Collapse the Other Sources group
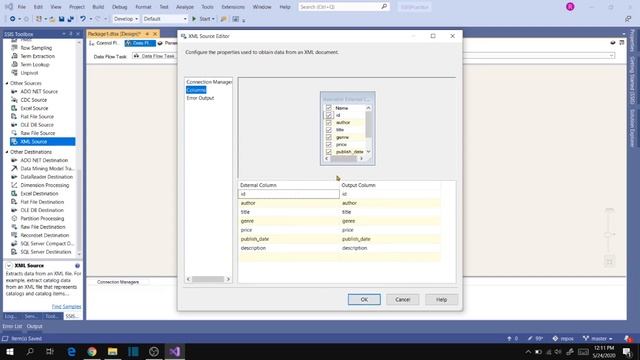The image size is (640, 360). pos(7,83)
